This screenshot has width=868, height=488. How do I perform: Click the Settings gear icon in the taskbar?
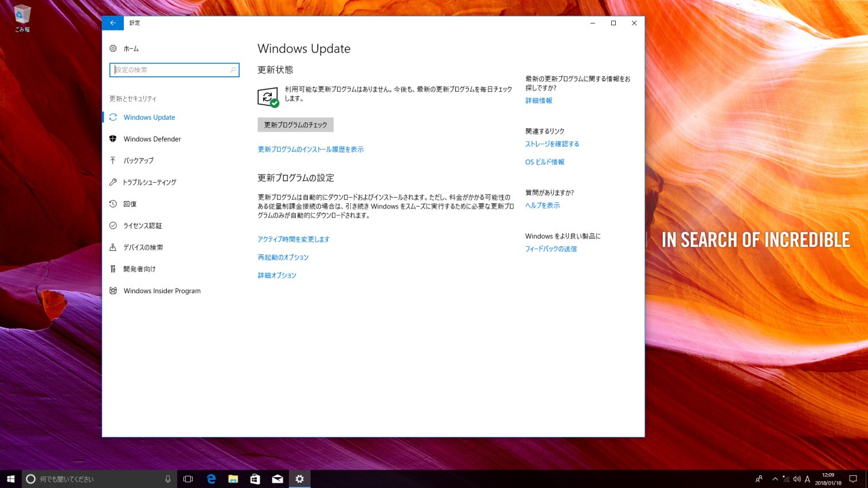click(x=299, y=479)
